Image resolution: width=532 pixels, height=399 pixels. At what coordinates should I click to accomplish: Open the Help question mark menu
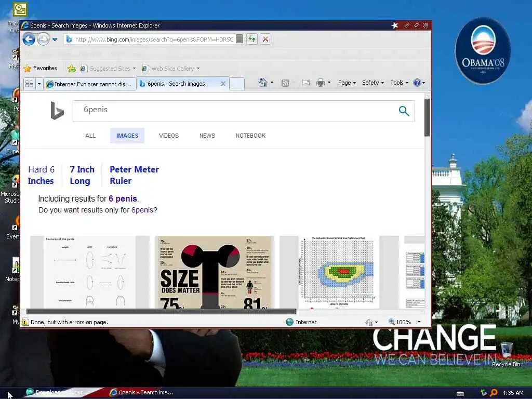click(x=419, y=83)
